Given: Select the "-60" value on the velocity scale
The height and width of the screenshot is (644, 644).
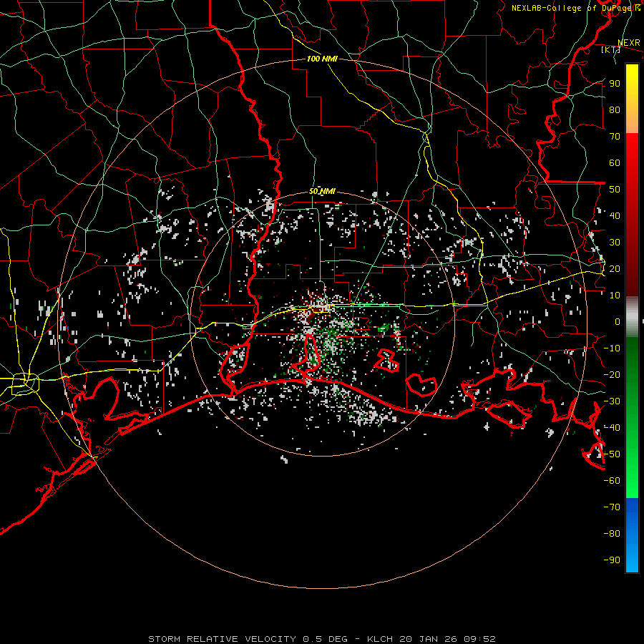Looking at the screenshot, I should click(x=612, y=481).
